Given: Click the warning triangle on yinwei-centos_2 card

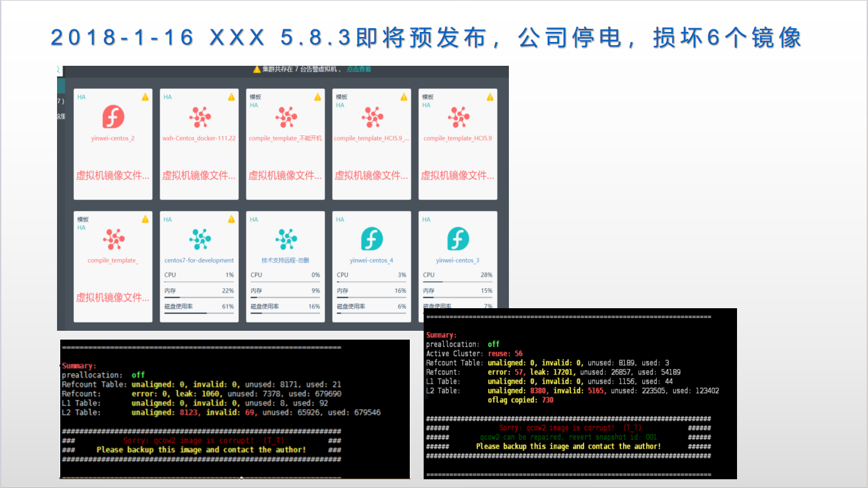Looking at the screenshot, I should [x=144, y=97].
